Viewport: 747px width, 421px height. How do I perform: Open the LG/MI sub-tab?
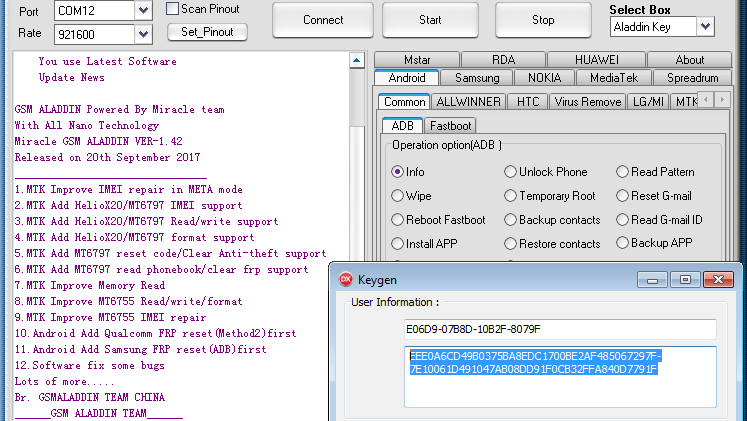[x=648, y=102]
